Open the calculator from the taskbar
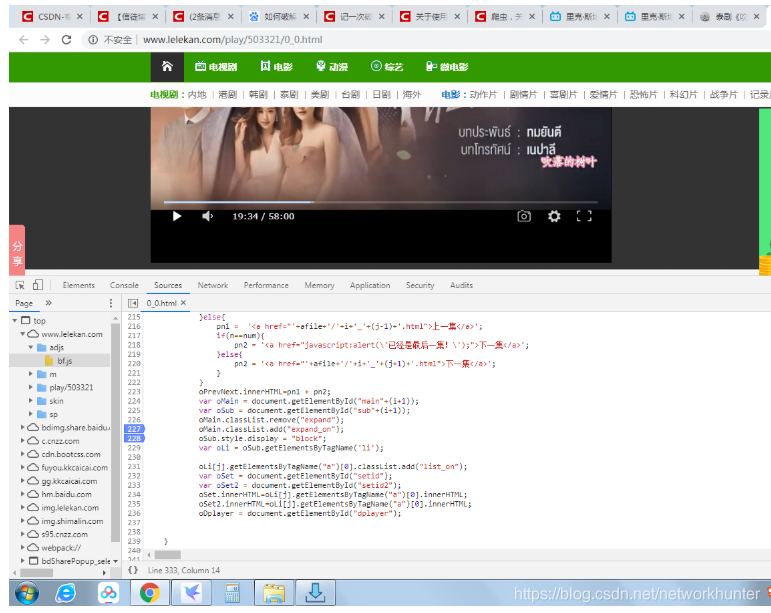 click(x=232, y=593)
